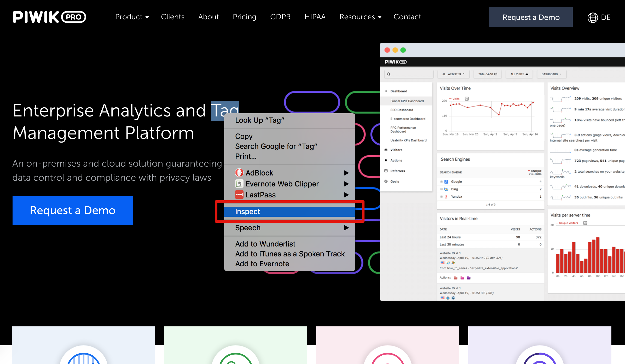Screen dimensions: 625x364
Task: Select SEO Dashboard in sidebar
Action: (402, 110)
